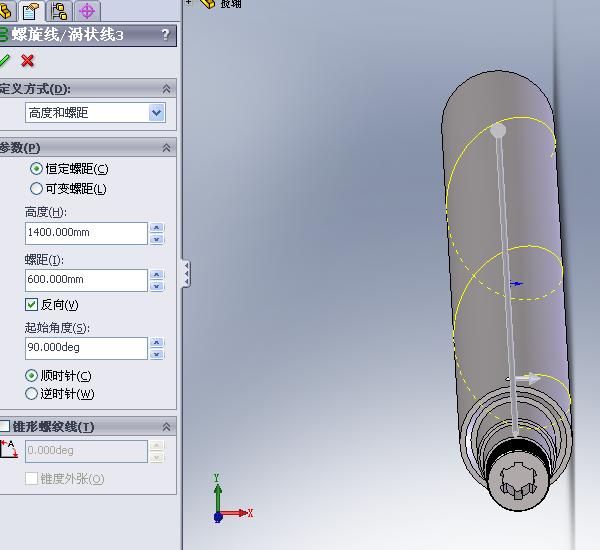The width and height of the screenshot is (600, 550).
Task: Click the 起始角度(S) start angle field
Action: (x=86, y=348)
